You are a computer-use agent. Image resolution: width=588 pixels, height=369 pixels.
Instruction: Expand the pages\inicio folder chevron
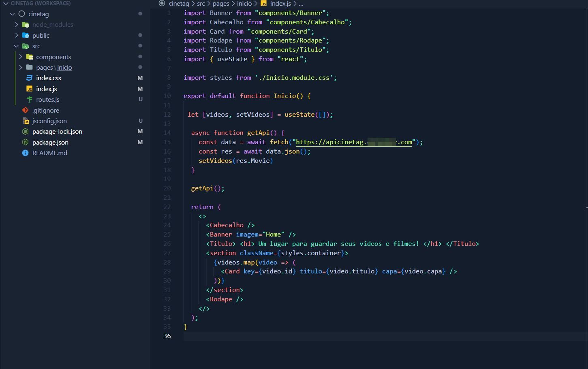coord(21,67)
